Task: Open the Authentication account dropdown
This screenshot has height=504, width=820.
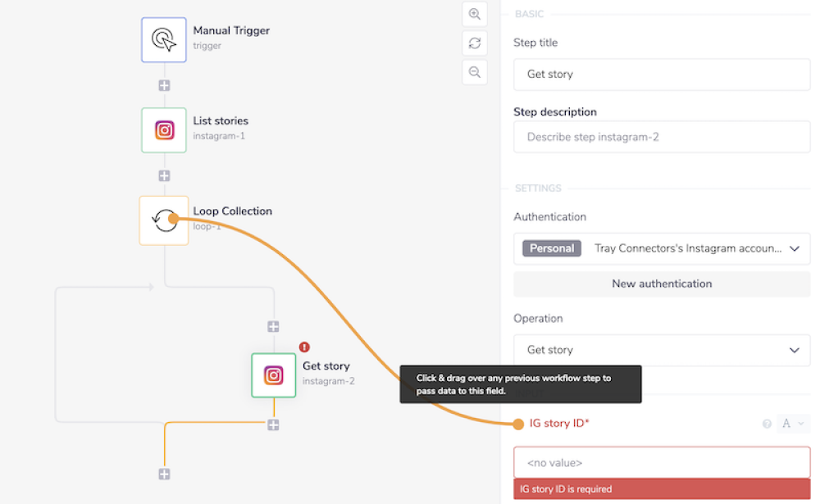Action: point(662,248)
